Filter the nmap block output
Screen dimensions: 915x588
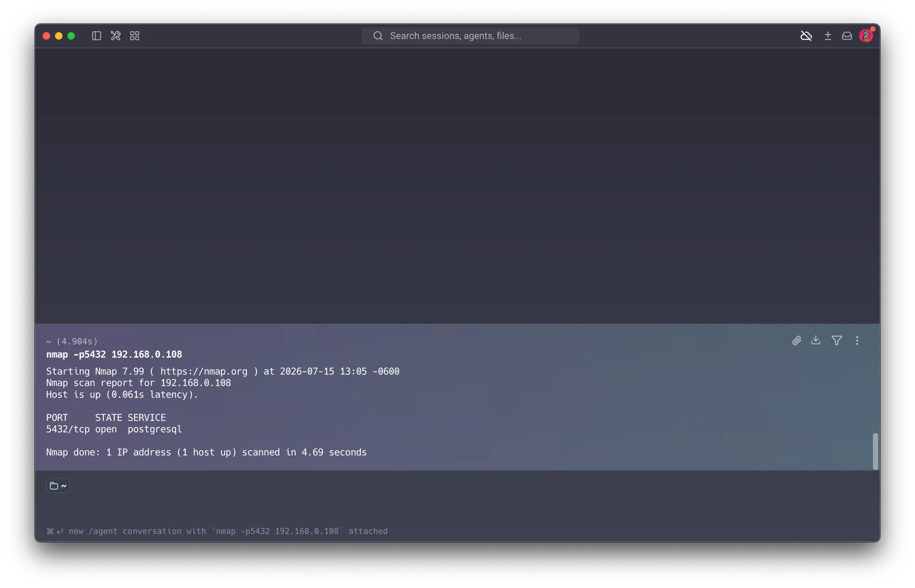(x=837, y=340)
